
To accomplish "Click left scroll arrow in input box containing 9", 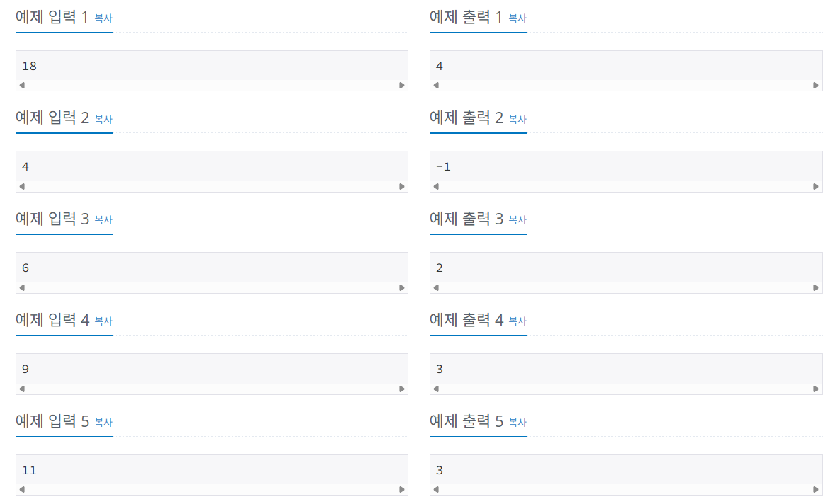I will tap(22, 389).
